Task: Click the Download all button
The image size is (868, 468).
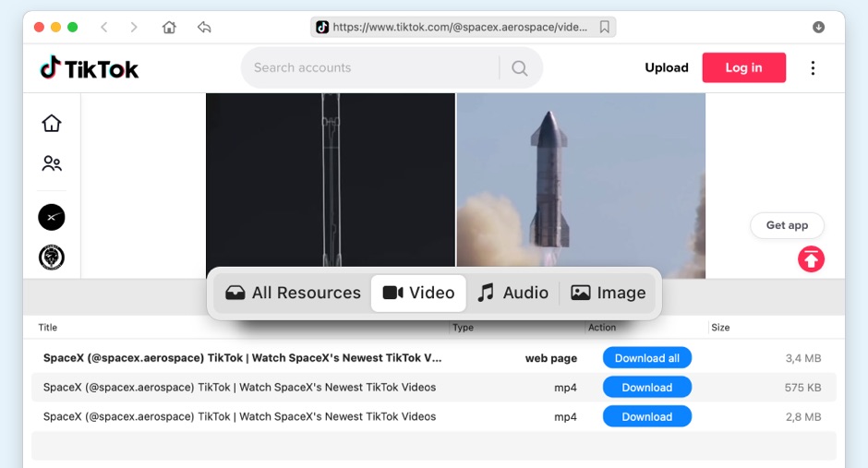Action: click(647, 358)
